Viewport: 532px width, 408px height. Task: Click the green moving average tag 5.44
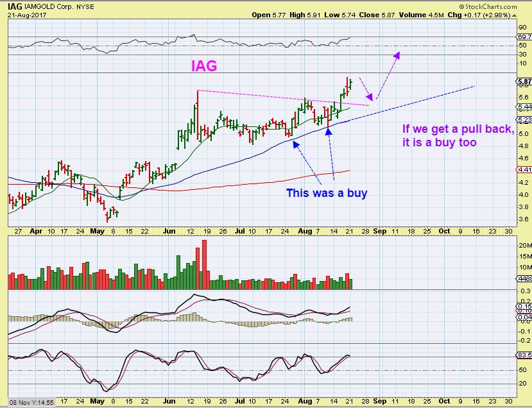click(524, 107)
